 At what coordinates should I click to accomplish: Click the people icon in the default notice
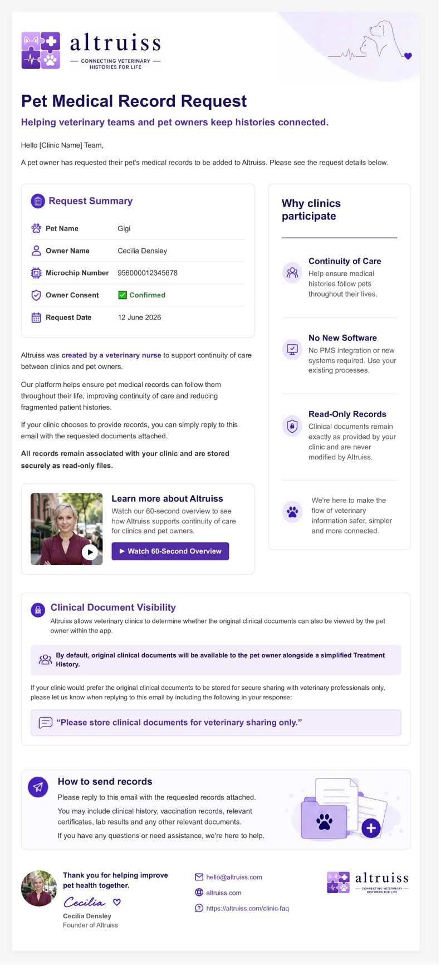[45, 660]
